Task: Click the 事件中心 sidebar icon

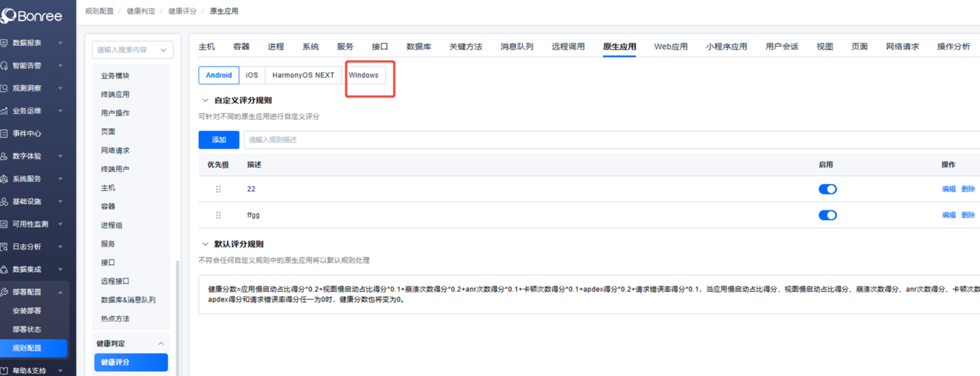Action: tap(4, 134)
